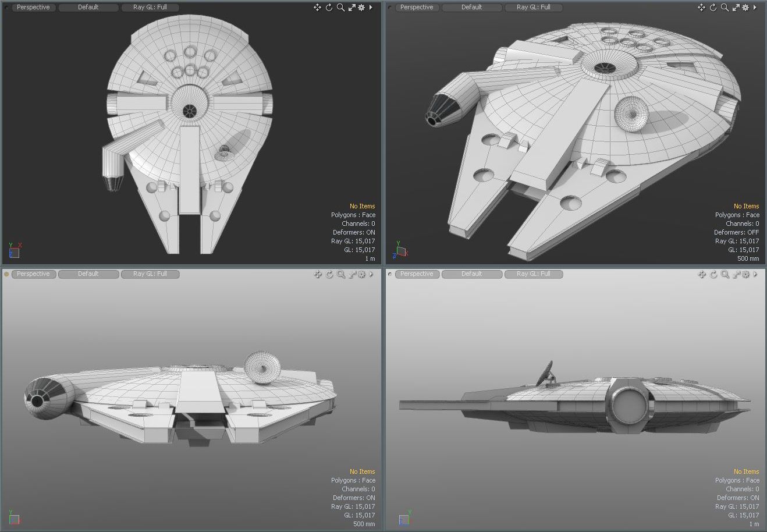
Task: Click "Channels: 0" in bottom-right viewport
Action: [x=743, y=489]
